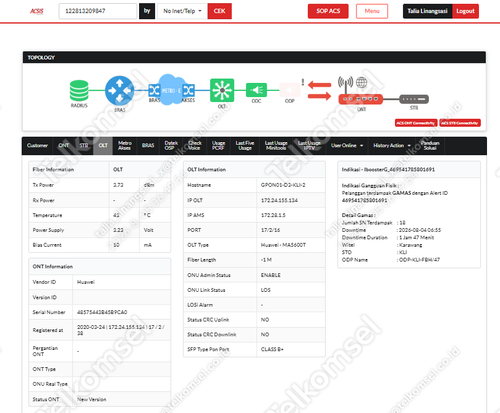Click the METRO-E cloud icon
Screen dimensions: 500x413
[171, 90]
